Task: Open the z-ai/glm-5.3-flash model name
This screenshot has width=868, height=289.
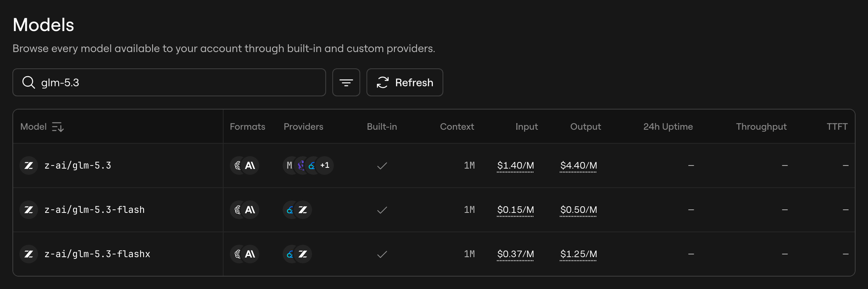Action: tap(94, 210)
